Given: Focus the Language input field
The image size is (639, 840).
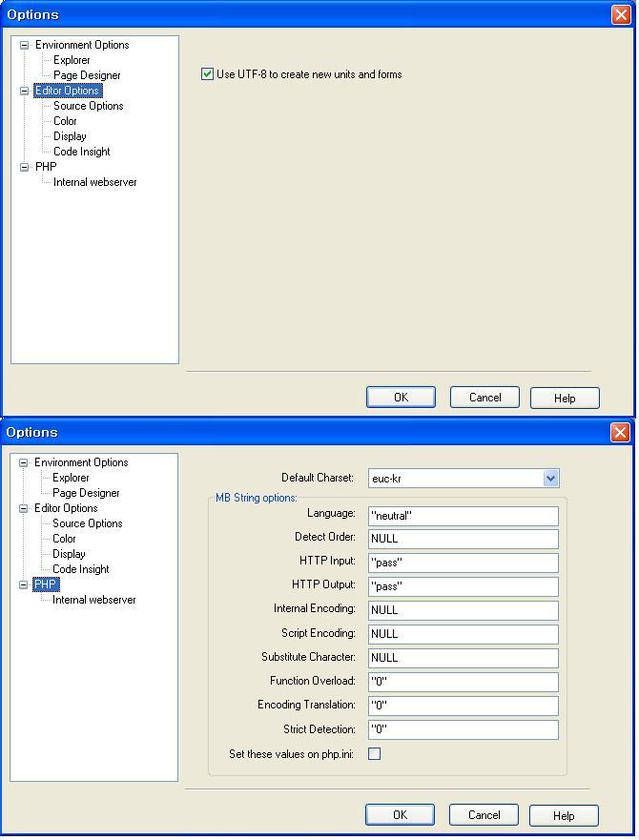Looking at the screenshot, I should click(x=464, y=516).
